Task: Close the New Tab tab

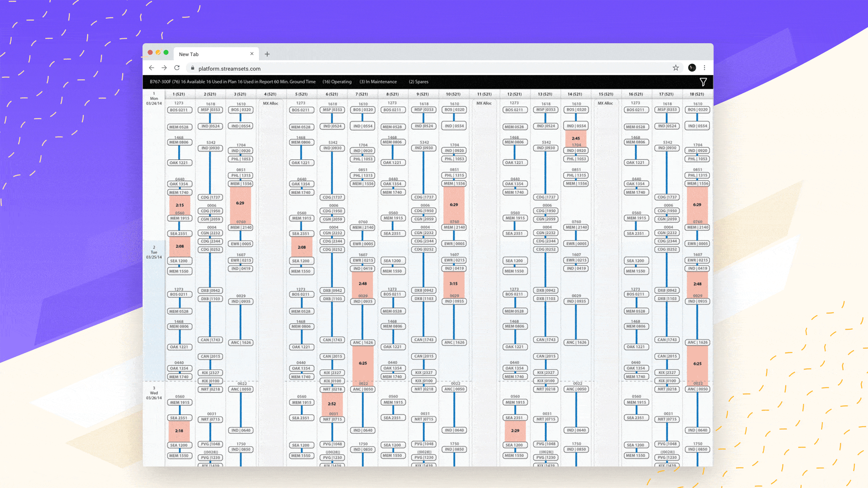Action: (x=252, y=54)
